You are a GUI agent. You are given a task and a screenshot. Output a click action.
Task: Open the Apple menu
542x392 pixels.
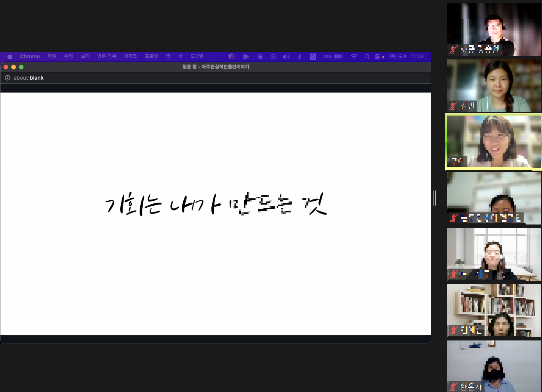point(10,57)
